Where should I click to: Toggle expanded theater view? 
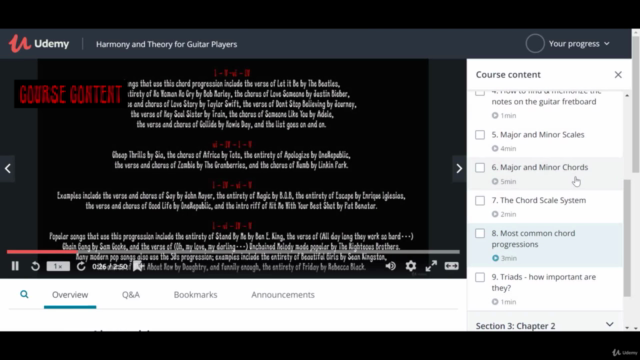pyautogui.click(x=451, y=266)
